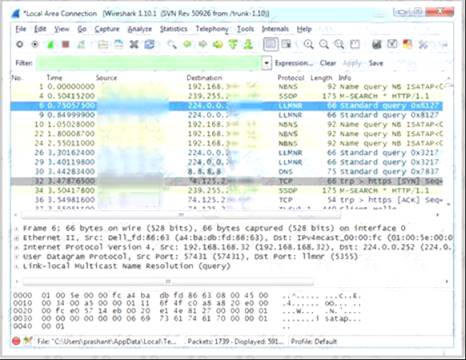This screenshot has width=466, height=360.
Task: Click the Expression... filter button
Action: 294,63
